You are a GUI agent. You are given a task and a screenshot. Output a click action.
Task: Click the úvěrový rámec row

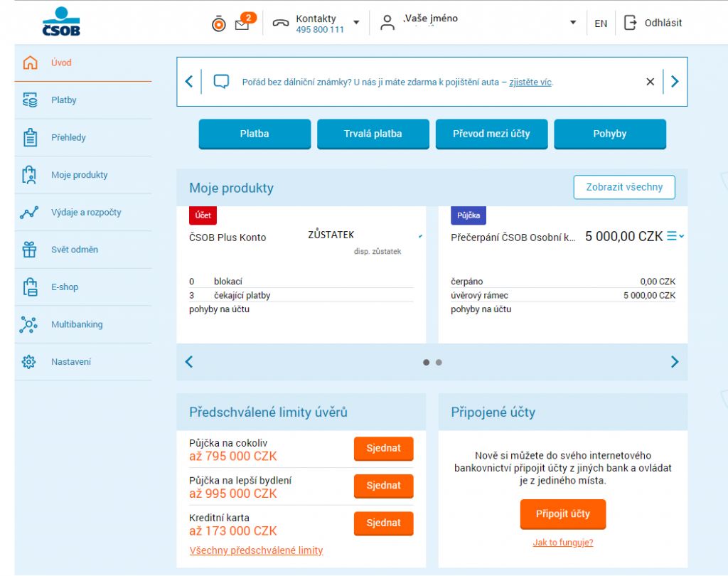click(x=563, y=295)
